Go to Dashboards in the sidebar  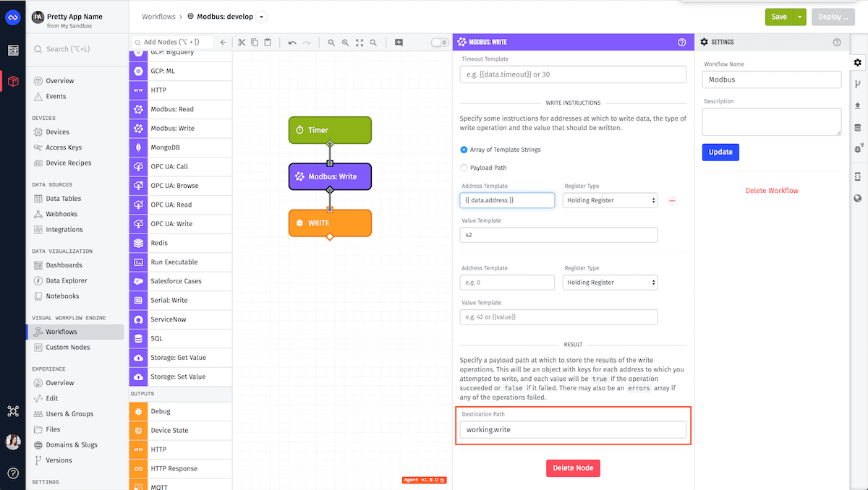click(x=64, y=265)
